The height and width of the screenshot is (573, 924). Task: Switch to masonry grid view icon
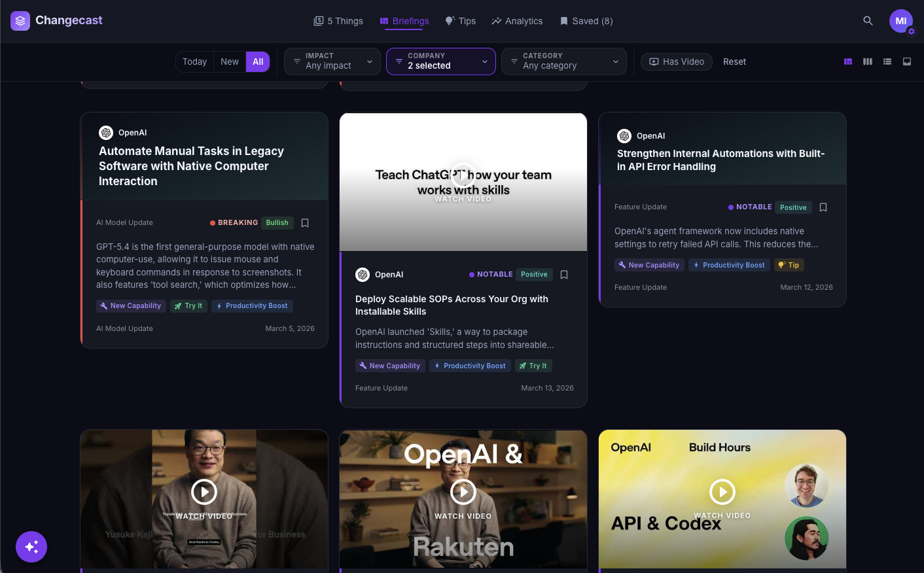(x=848, y=61)
